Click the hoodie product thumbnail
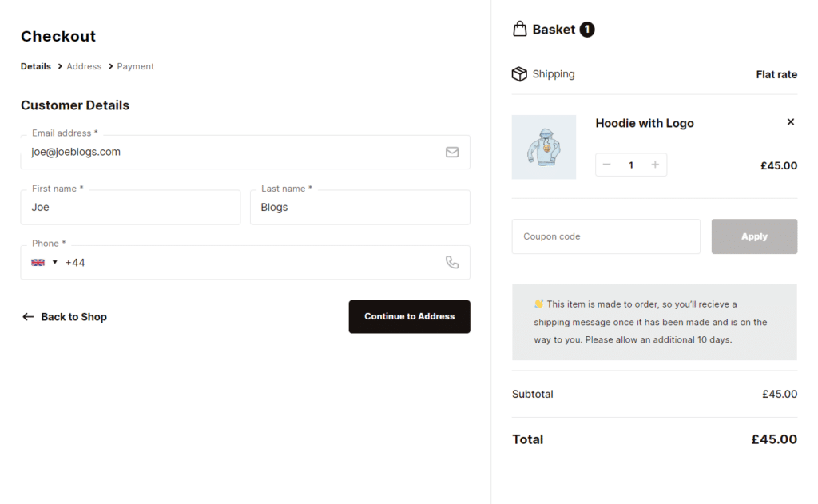The height and width of the screenshot is (504, 818). point(544,147)
